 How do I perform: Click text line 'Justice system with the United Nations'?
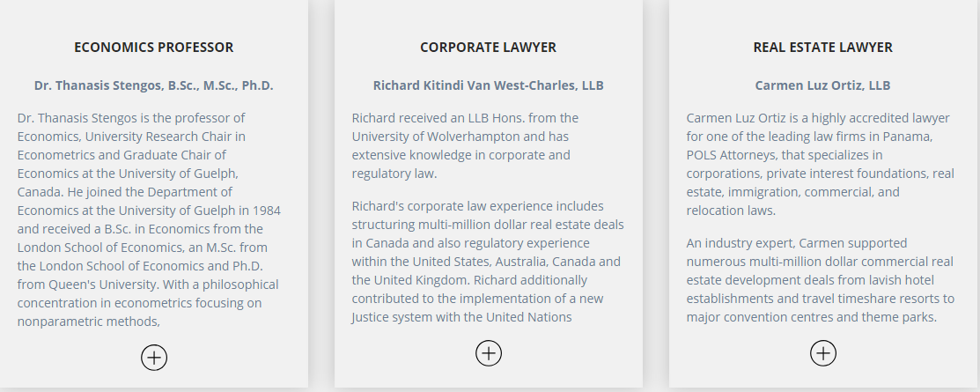point(462,317)
